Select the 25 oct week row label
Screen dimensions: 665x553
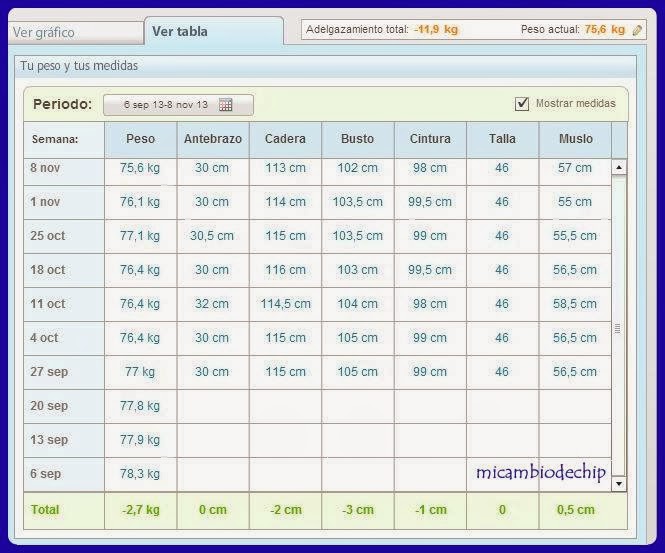point(48,236)
